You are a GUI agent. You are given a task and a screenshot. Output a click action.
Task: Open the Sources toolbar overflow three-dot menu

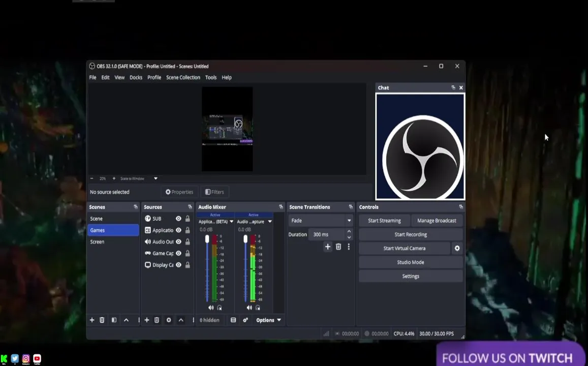point(193,320)
